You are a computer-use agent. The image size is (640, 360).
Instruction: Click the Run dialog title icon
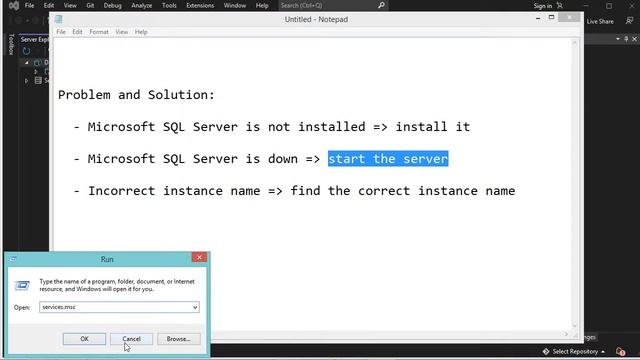13,259
